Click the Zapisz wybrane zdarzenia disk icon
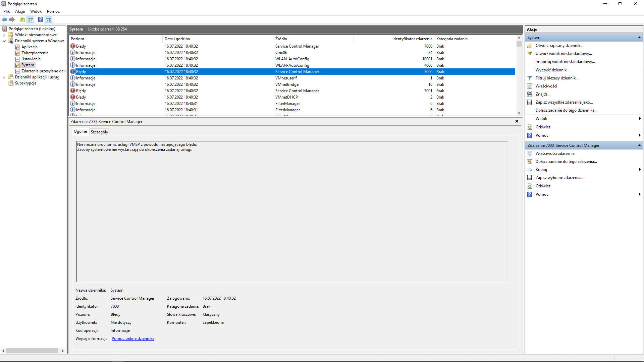 click(530, 178)
